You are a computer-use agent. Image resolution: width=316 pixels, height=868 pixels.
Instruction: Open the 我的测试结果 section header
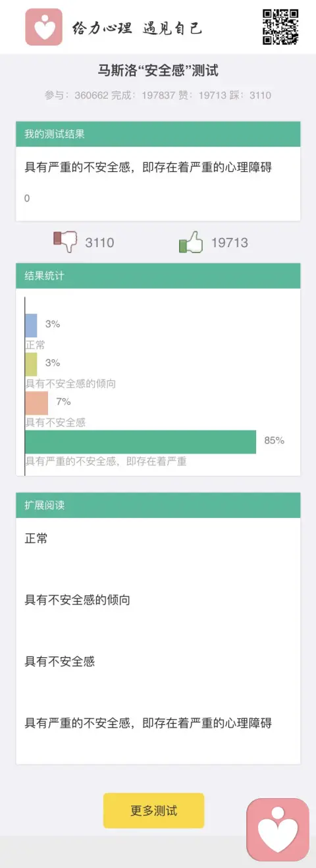(158, 134)
